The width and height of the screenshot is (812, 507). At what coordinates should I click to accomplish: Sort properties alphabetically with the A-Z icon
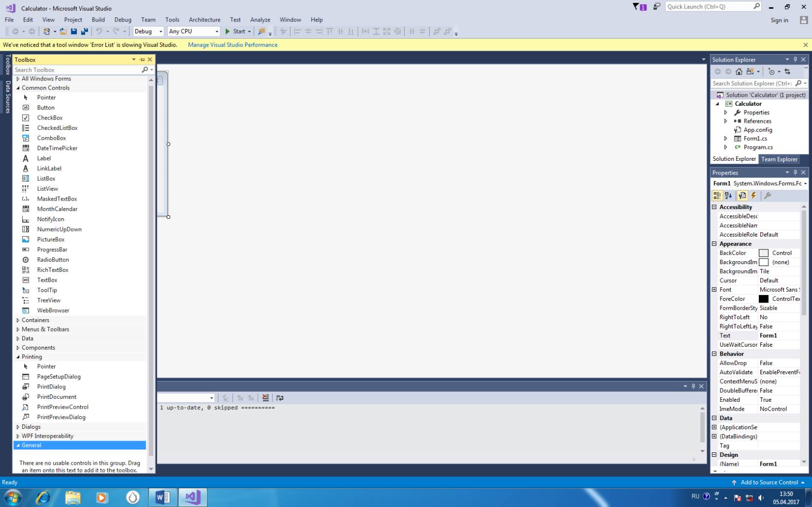(x=728, y=196)
